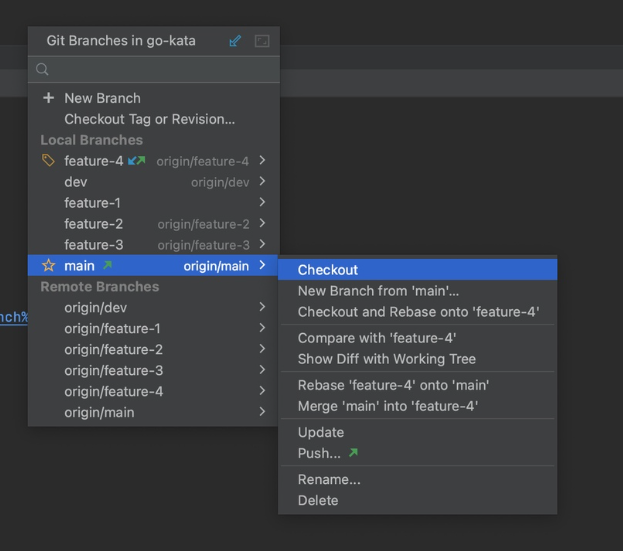Screen dimensions: 623x551
Task: Click the green arrow beside Push
Action: (353, 454)
